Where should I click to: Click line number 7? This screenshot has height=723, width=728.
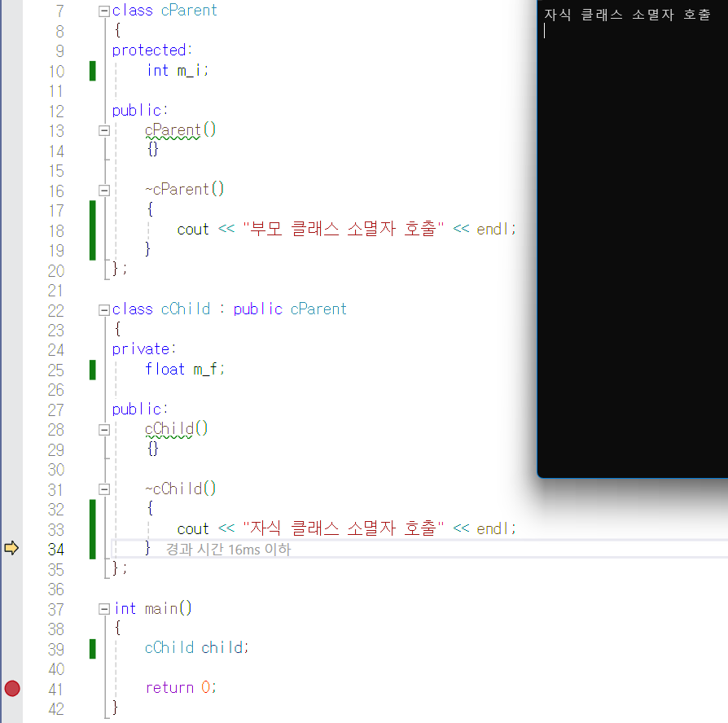[60, 11]
